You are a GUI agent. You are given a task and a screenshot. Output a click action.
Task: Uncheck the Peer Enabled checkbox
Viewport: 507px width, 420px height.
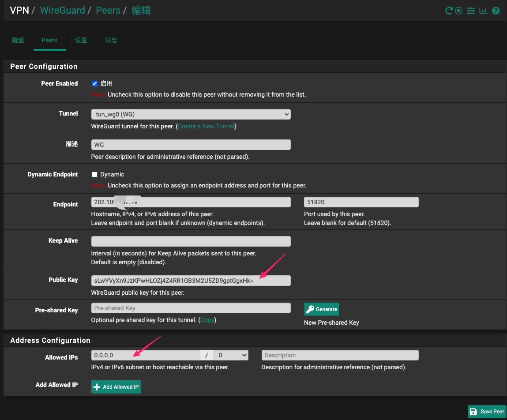[94, 83]
